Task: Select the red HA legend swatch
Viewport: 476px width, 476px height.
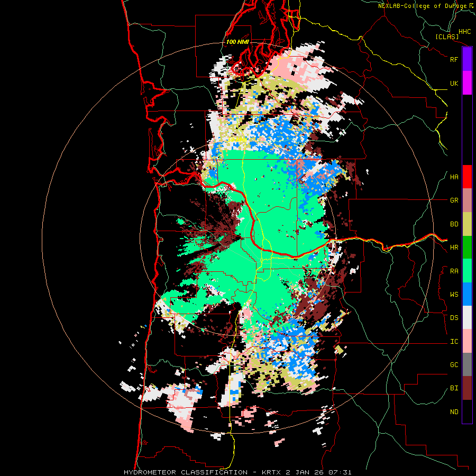Action: pyautogui.click(x=467, y=177)
